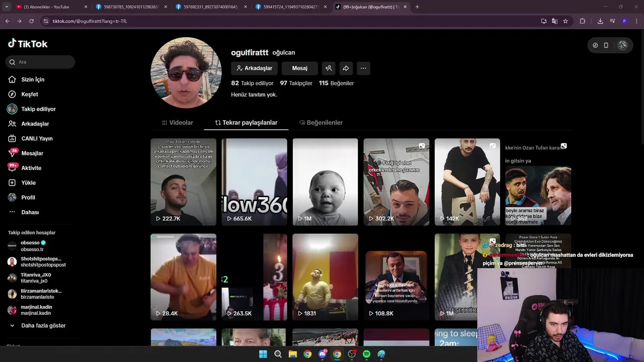This screenshot has width=644, height=362.
Task: Open the browser extensions puzzle icon
Action: (x=583, y=21)
